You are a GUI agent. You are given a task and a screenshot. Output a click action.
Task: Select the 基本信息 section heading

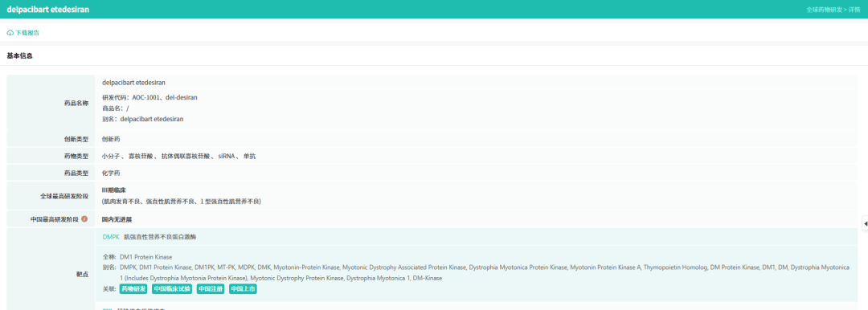click(x=19, y=56)
